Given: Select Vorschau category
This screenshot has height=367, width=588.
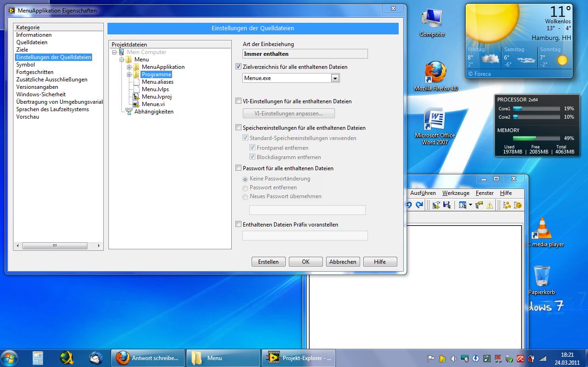Looking at the screenshot, I should [x=27, y=117].
